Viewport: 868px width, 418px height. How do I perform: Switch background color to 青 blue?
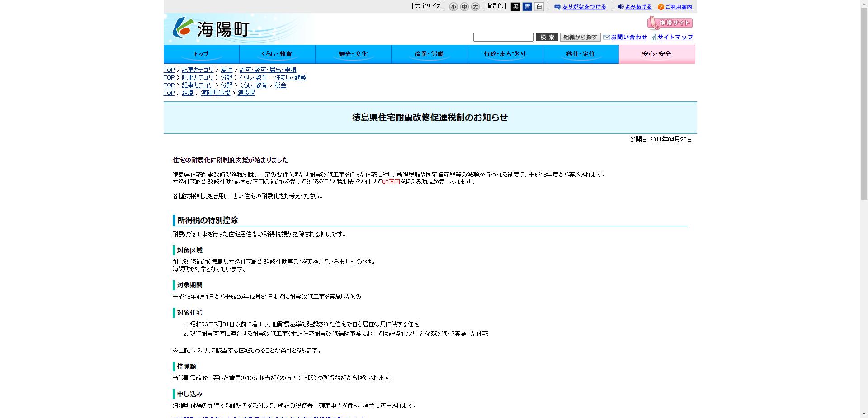click(527, 7)
